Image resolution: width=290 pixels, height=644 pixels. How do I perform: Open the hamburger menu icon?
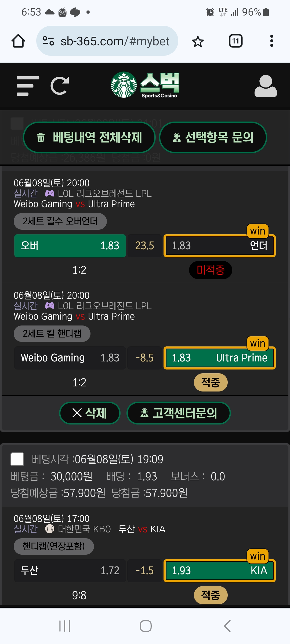tap(28, 86)
